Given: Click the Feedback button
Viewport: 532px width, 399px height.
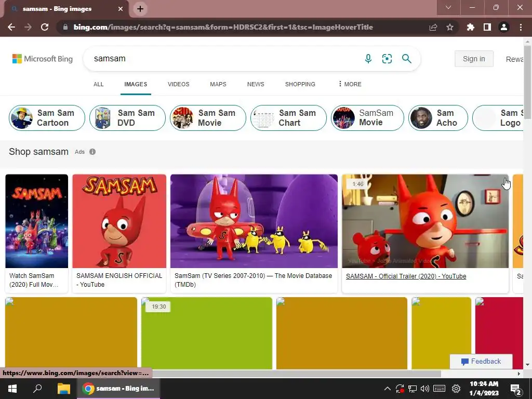Looking at the screenshot, I should [481, 362].
